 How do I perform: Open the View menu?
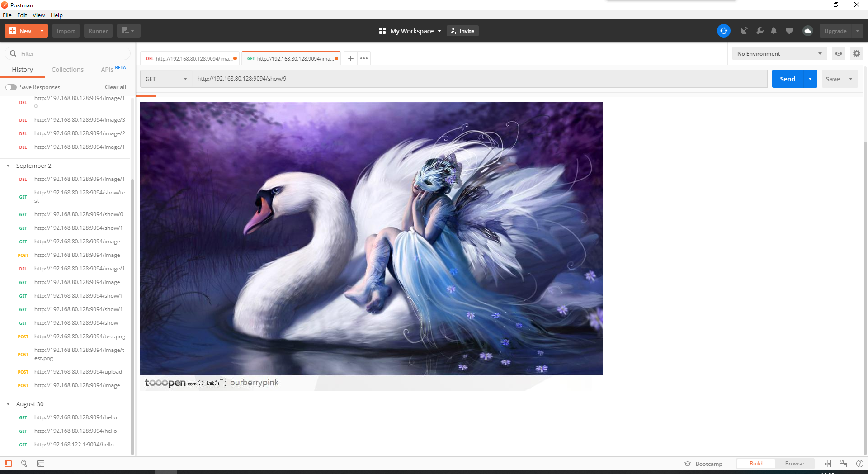pos(38,15)
